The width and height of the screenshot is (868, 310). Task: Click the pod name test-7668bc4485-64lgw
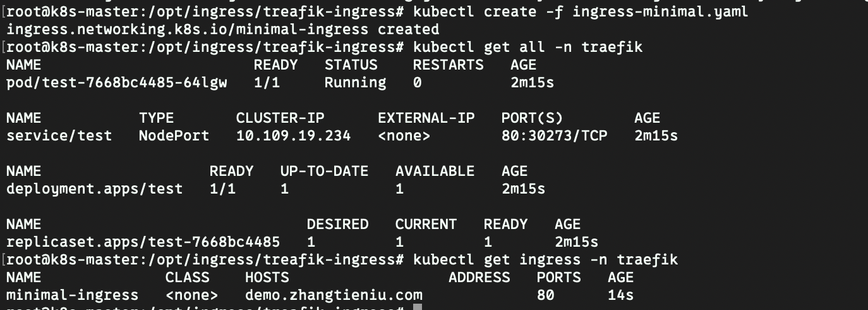pos(116,83)
